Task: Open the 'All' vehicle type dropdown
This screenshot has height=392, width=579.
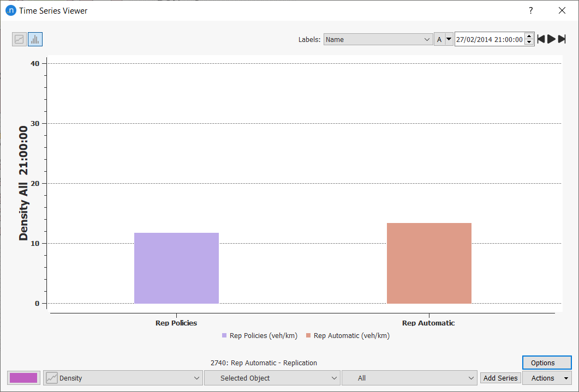Action: (409, 378)
